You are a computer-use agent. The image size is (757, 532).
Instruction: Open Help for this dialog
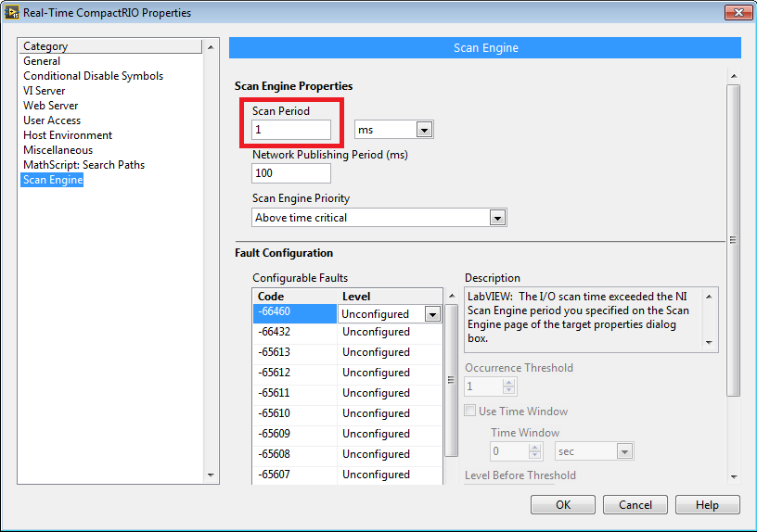point(707,505)
